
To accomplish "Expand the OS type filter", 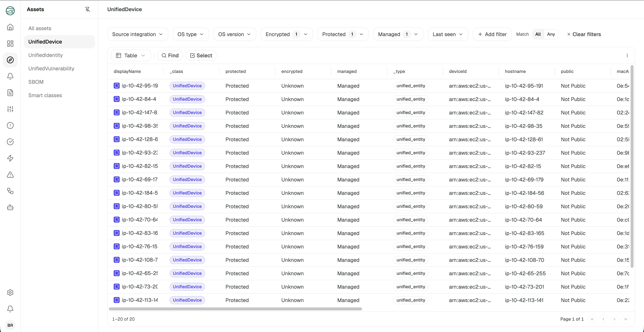I will point(190,34).
